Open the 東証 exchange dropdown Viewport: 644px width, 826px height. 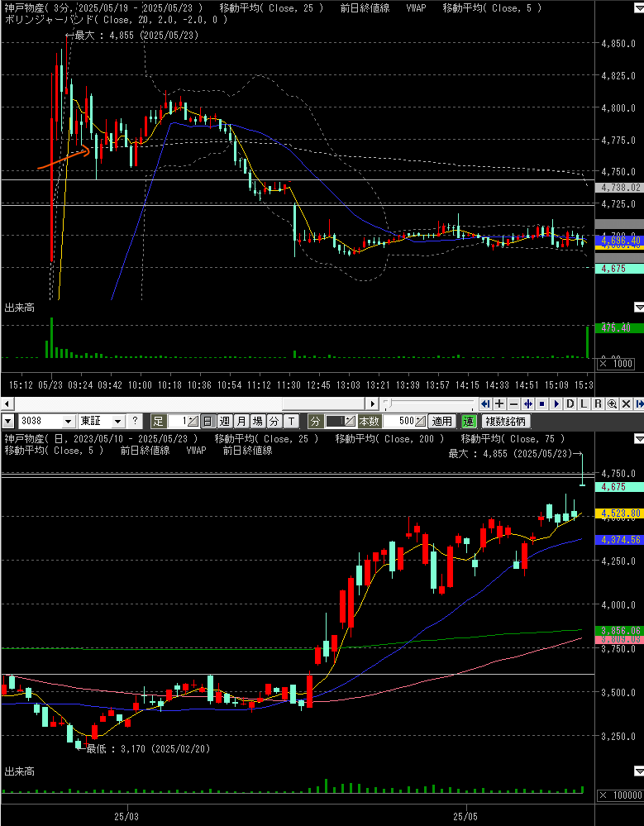coord(117,421)
